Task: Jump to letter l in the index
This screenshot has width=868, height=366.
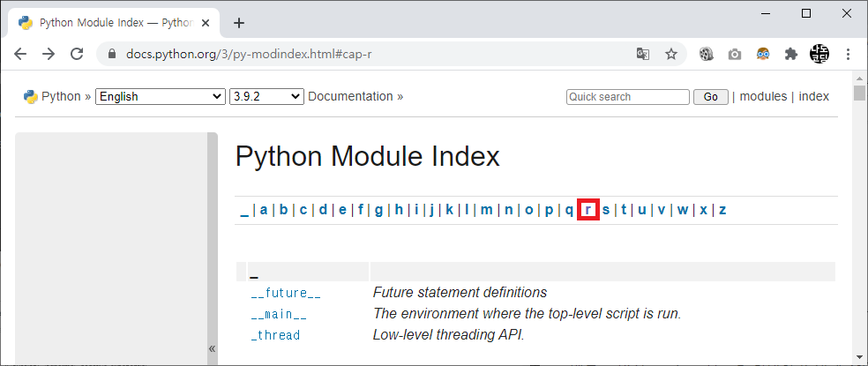Action: 467,210
